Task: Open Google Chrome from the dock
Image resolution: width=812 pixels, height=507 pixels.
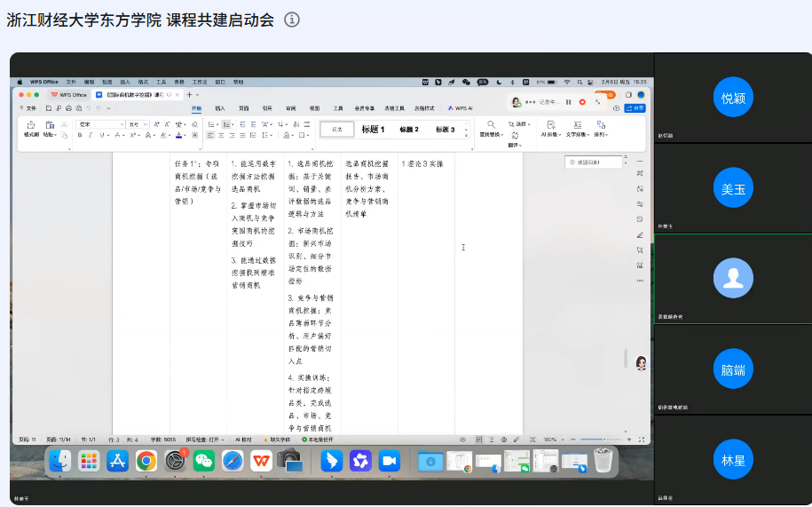Action: point(146,460)
